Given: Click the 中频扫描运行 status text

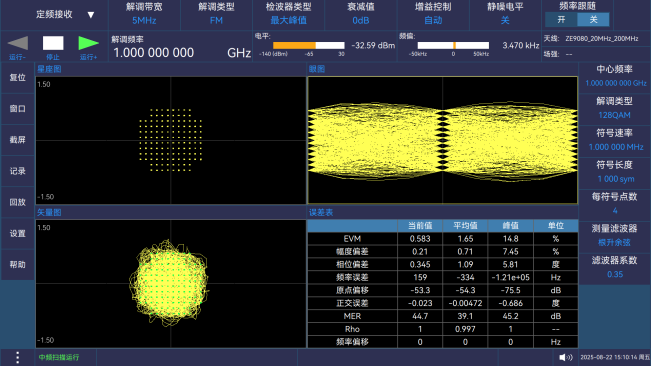Looking at the screenshot, I should (x=59, y=357).
